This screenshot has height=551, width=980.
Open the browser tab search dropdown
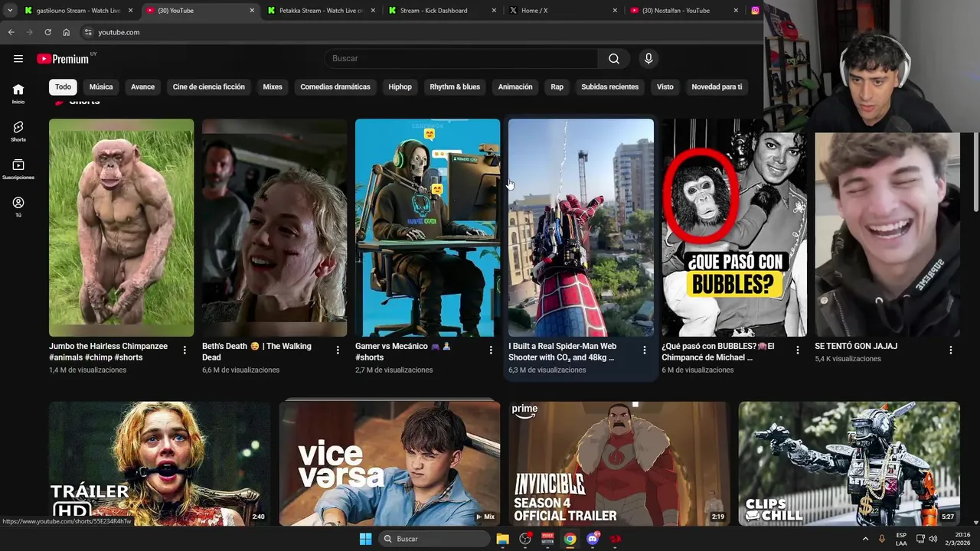coord(9,11)
